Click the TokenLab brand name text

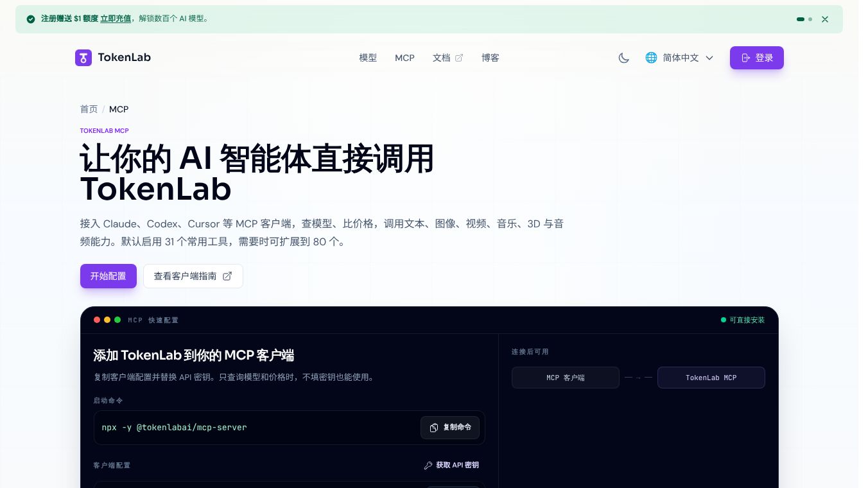[x=124, y=58]
